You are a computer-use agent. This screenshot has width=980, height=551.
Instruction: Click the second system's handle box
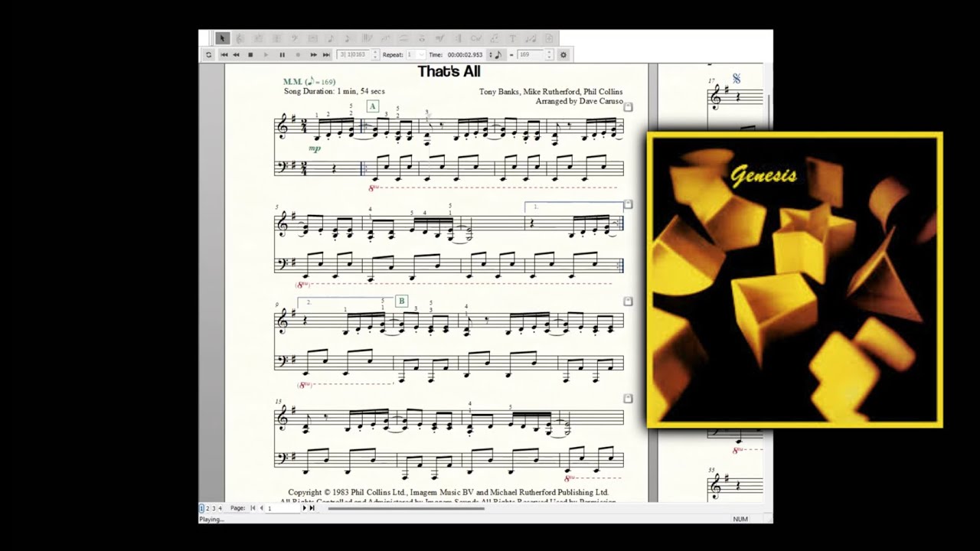point(628,204)
